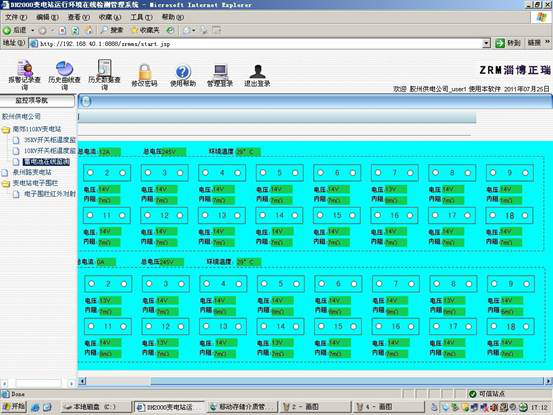The height and width of the screenshot is (415, 553).
Task: Click the logout person silhouette icon
Action: 257,72
